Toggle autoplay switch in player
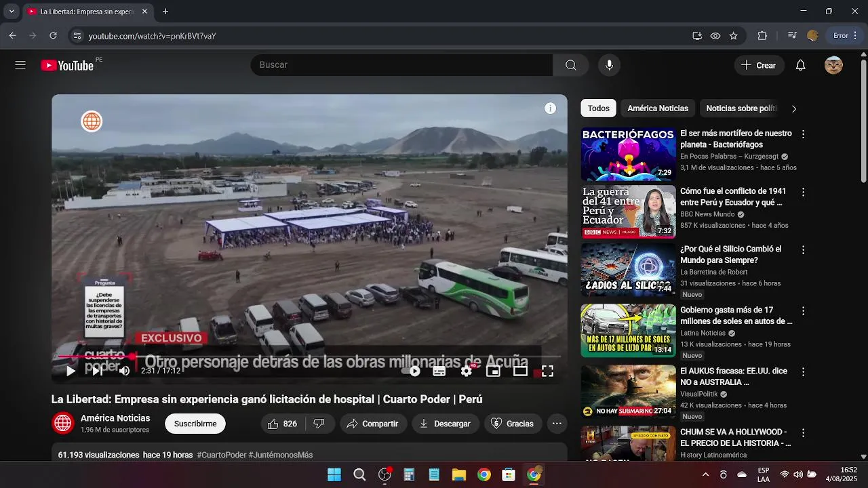 (412, 371)
